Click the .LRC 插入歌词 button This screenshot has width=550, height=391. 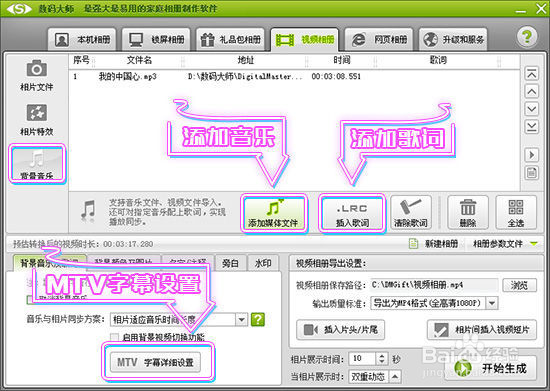[352, 213]
